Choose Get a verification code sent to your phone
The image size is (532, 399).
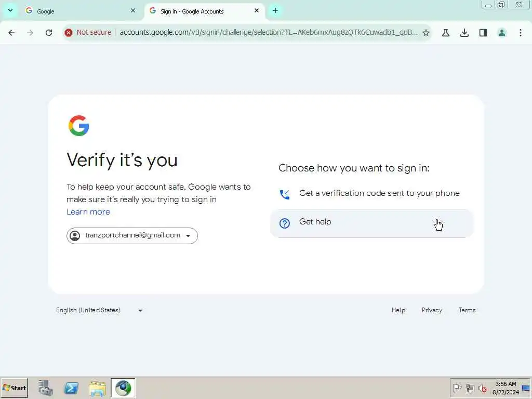372,194
